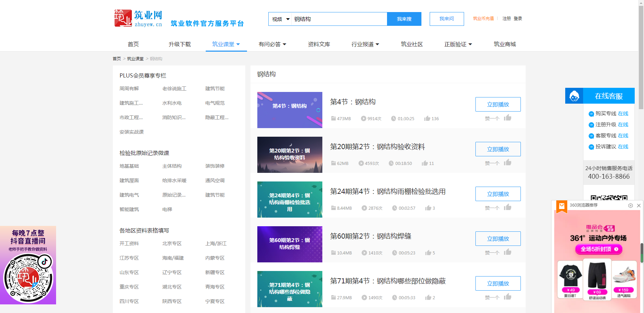Viewport: 644px width, 313px height.
Task: Click the search input containing 钢结构
Action: 340,19
